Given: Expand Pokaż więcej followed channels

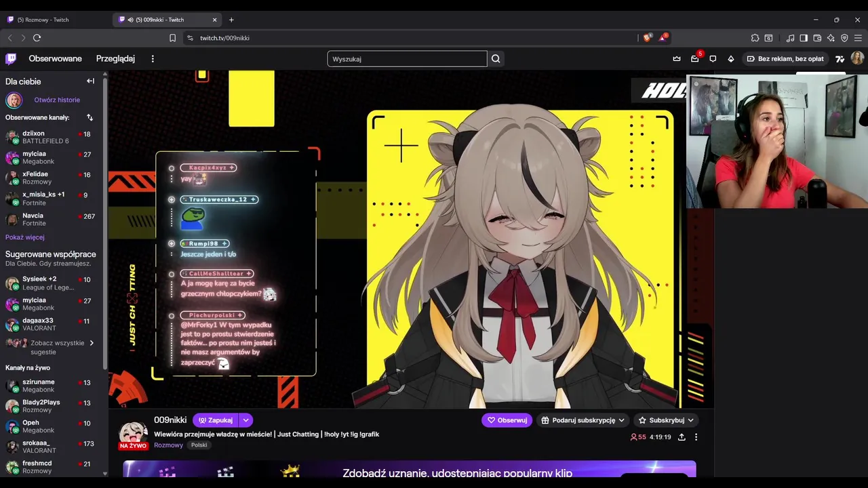Looking at the screenshot, I should 25,237.
